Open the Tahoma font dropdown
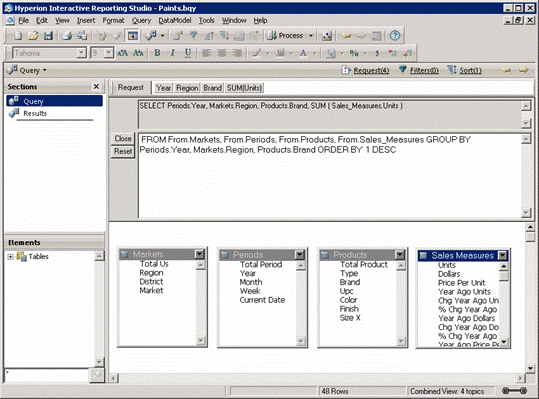 pyautogui.click(x=81, y=53)
